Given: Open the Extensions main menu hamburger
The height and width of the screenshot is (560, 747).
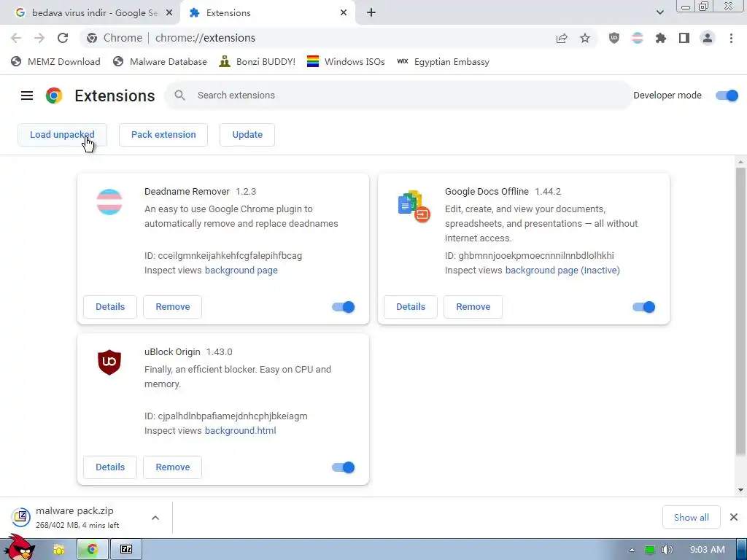Looking at the screenshot, I should [x=27, y=96].
